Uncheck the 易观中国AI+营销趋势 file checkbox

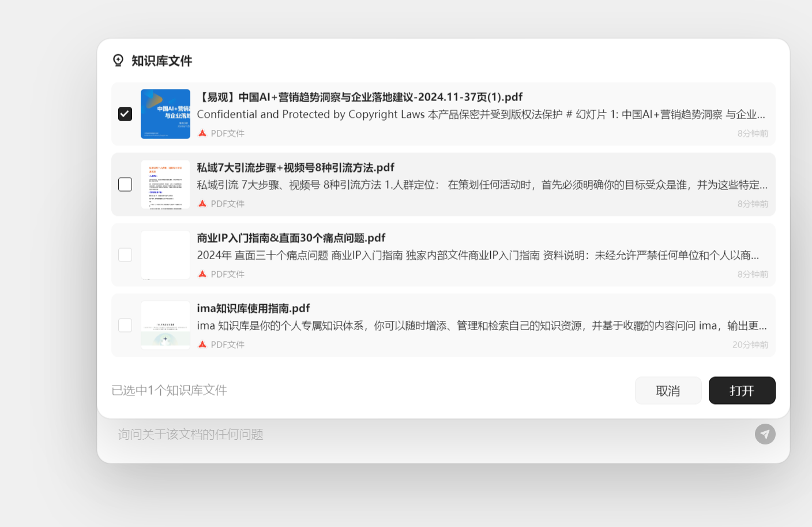[125, 114]
